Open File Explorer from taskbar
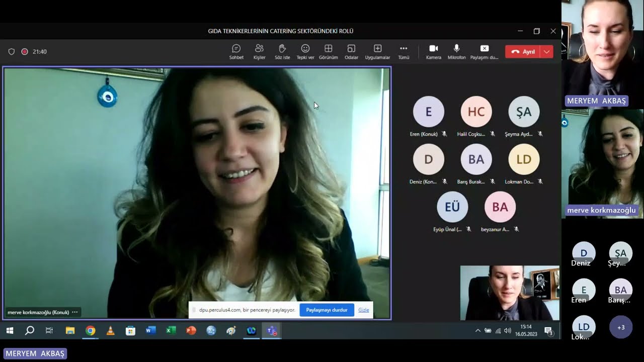 click(70, 330)
